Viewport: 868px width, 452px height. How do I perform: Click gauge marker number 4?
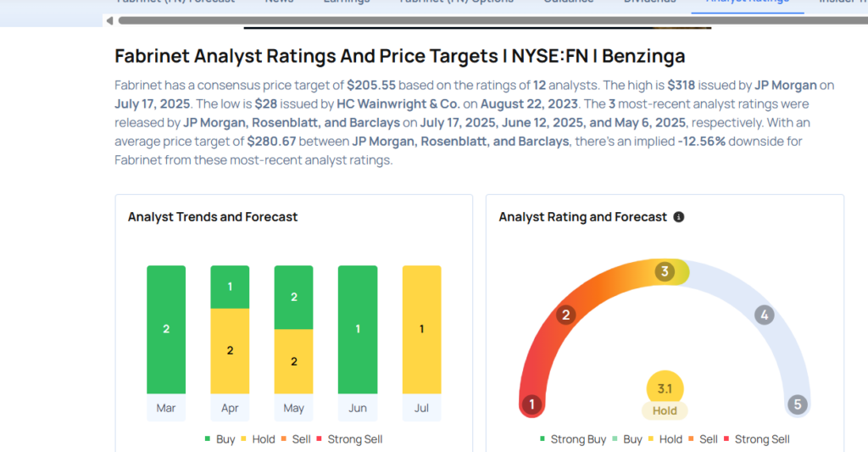pos(764,315)
